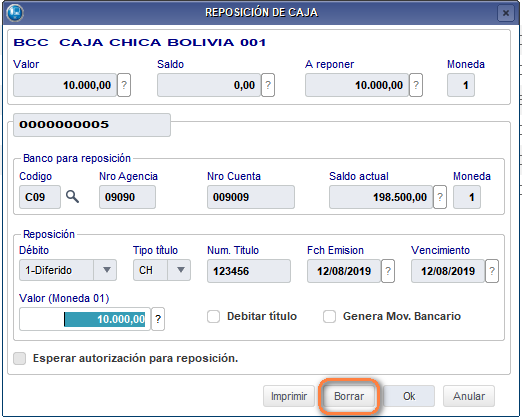
Task: Click the highlighted Valor (Moneda 01) field
Action: (85, 319)
